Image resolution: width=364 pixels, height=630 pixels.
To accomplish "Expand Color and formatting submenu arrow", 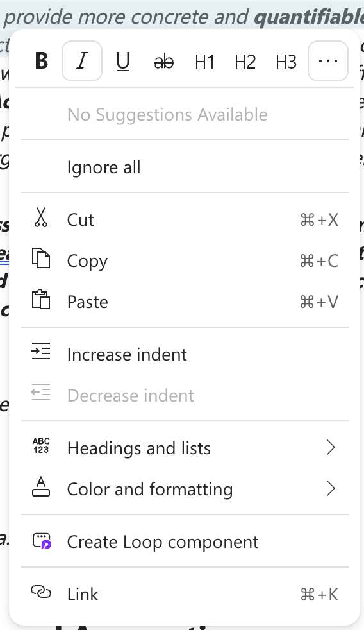I will (x=331, y=489).
